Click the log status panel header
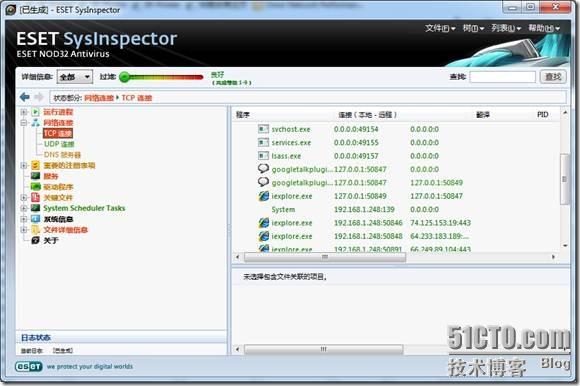 click(121, 337)
